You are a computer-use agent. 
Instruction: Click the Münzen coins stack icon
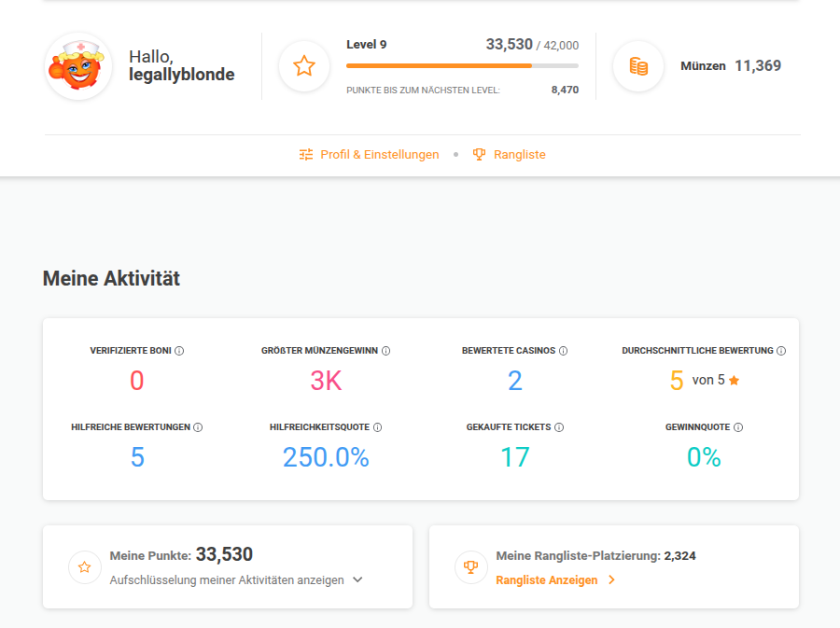coord(638,66)
